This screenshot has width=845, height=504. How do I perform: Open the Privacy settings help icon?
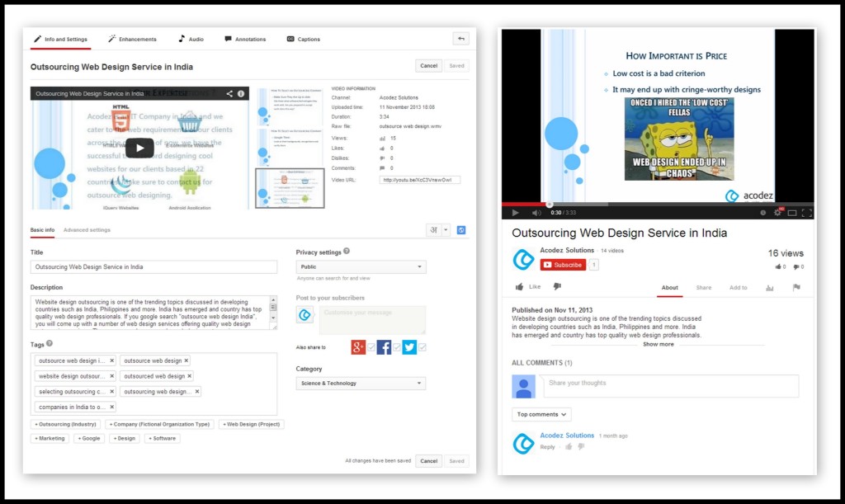click(347, 251)
